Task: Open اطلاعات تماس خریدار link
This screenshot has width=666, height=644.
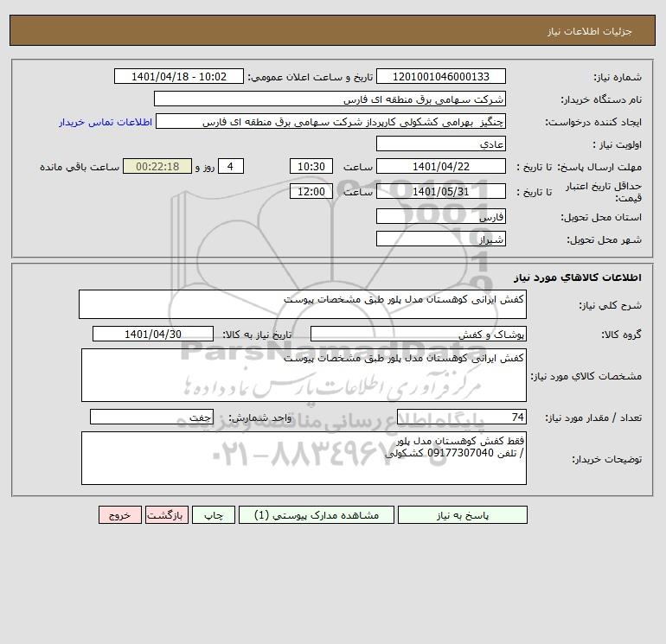Action: click(106, 122)
